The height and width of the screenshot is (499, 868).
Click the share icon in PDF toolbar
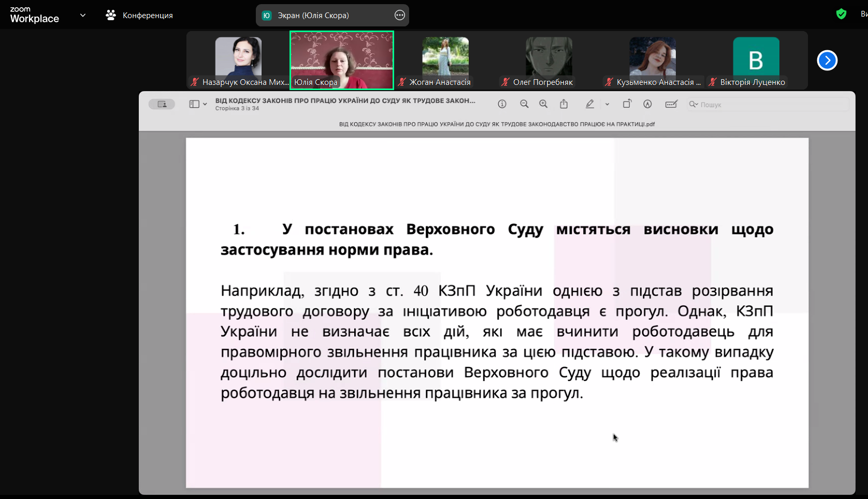point(564,104)
